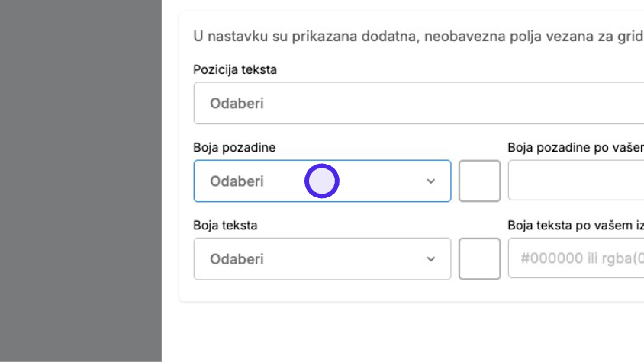The height and width of the screenshot is (362, 644).
Task: Focus the custom Boja pozadine input field
Action: (x=576, y=180)
